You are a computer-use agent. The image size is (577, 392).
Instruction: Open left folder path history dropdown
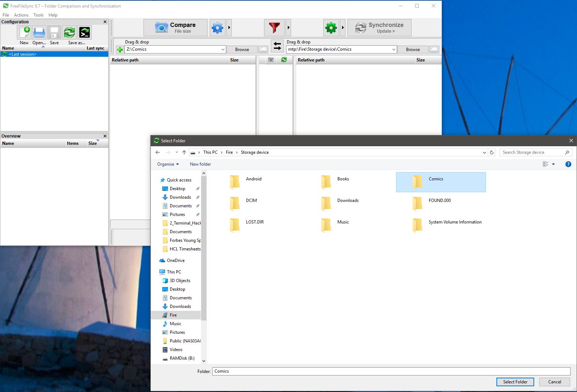click(x=223, y=50)
